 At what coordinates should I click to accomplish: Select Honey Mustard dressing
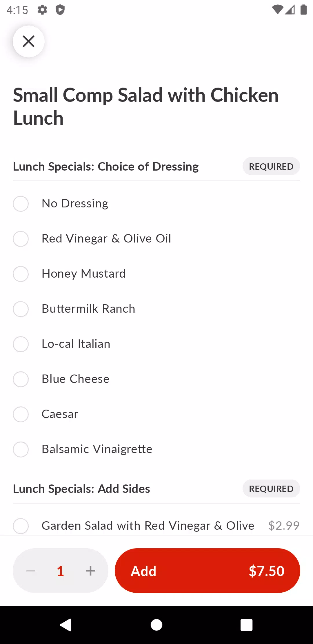(156, 274)
